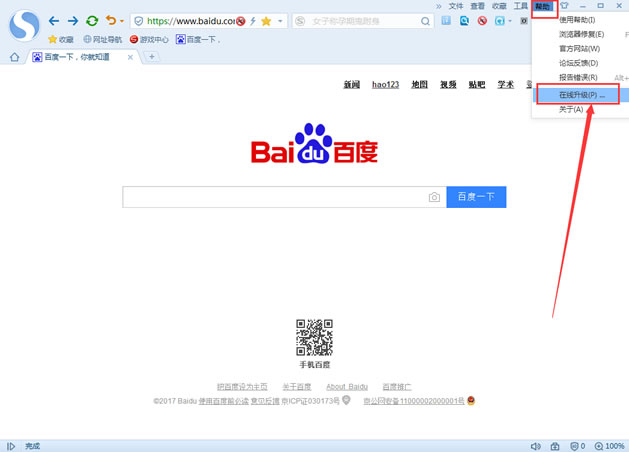Image resolution: width=629 pixels, height=452 pixels.
Task: Click the forward navigation arrow
Action: (x=72, y=20)
